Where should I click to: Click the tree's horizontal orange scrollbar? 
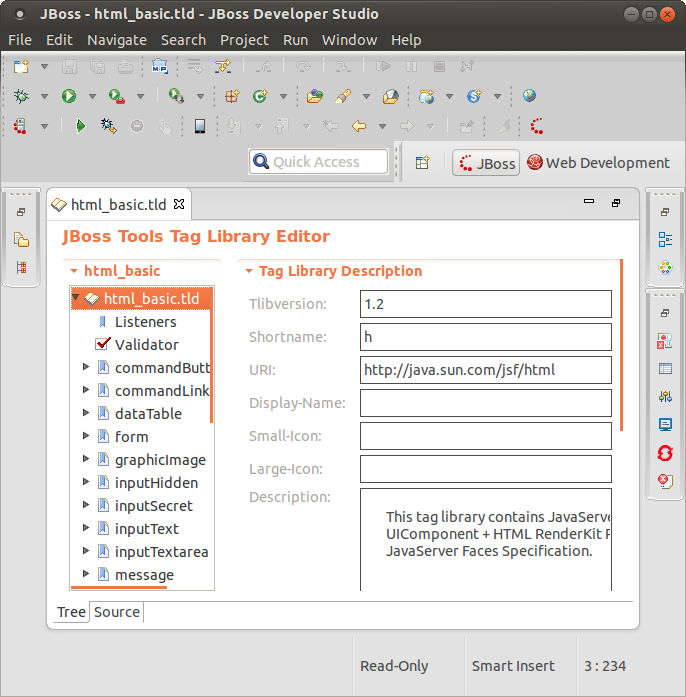[119, 587]
